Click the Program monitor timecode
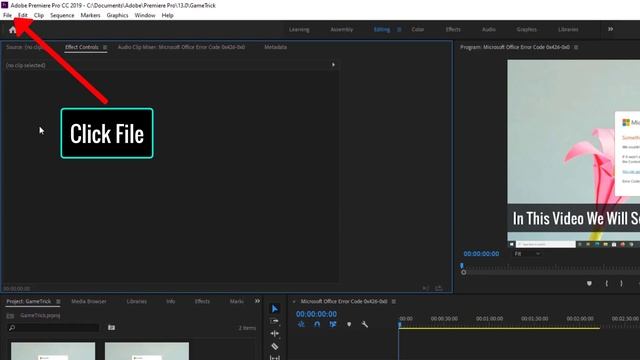This screenshot has width=640, height=360. (481, 253)
